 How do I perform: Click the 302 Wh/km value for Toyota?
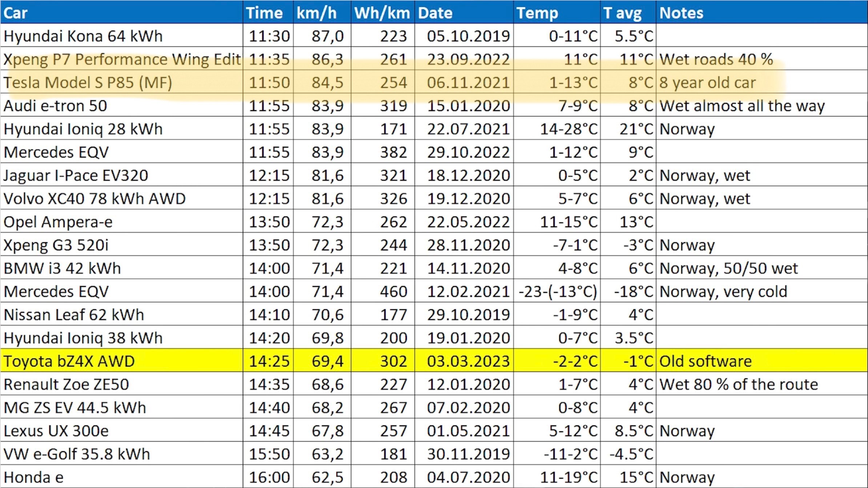pyautogui.click(x=383, y=361)
